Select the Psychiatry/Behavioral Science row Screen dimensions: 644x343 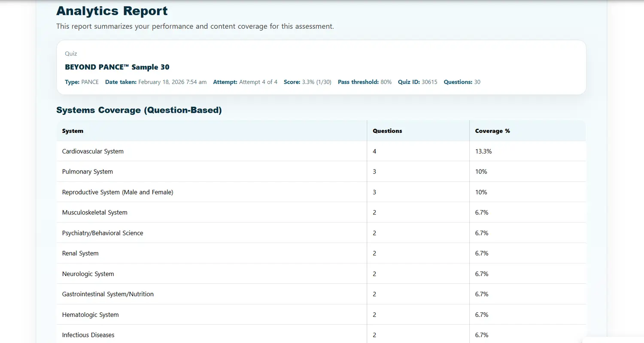click(x=102, y=232)
